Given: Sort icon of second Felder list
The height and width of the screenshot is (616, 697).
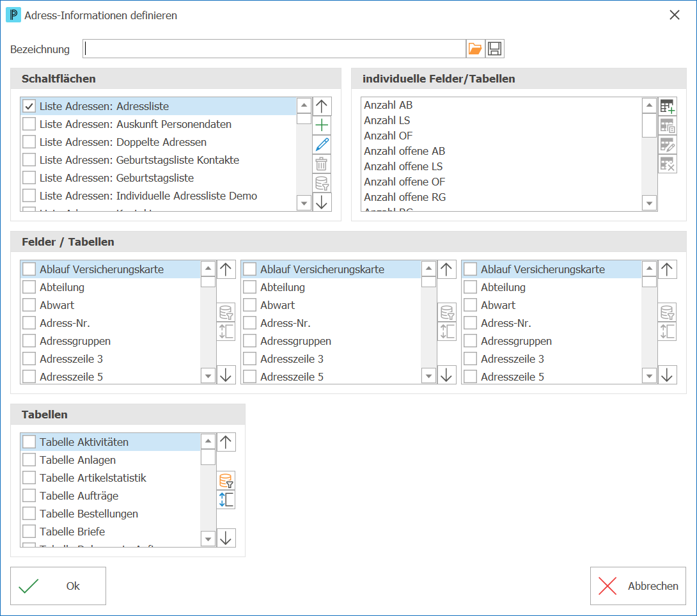Looking at the screenshot, I should [446, 331].
